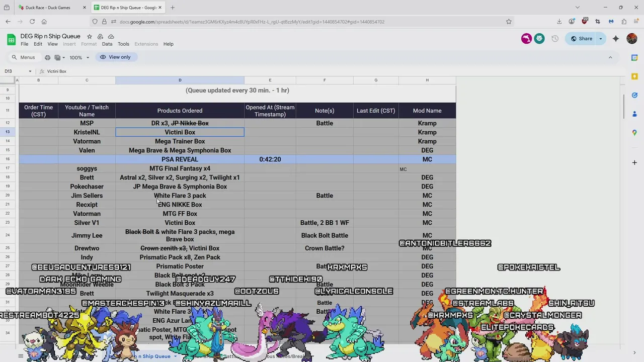Reload the current page
This screenshot has height=362, width=644.
click(x=32, y=22)
